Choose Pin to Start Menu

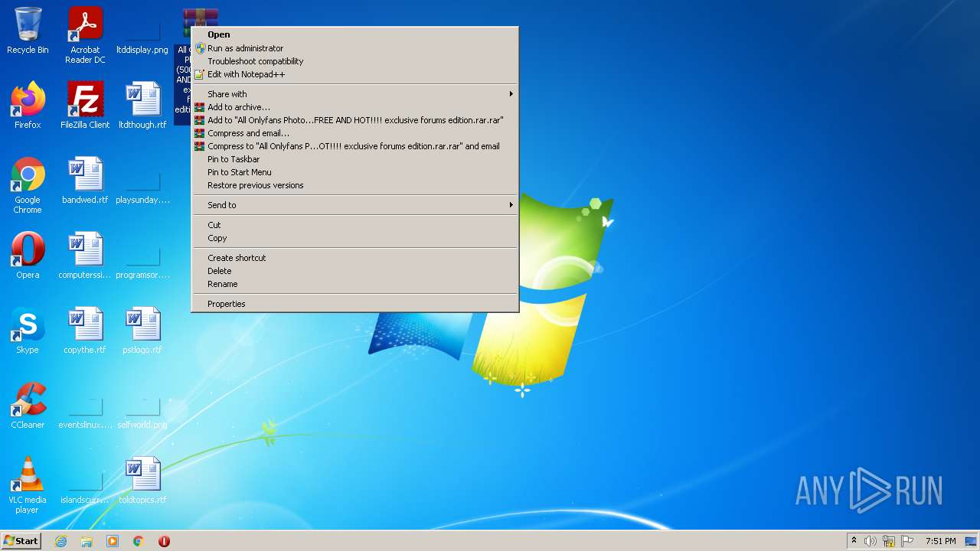tap(354, 172)
